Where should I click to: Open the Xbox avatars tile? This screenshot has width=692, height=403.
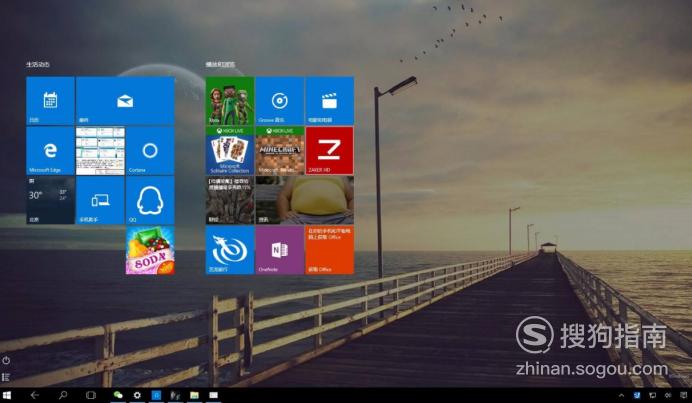tap(230, 101)
